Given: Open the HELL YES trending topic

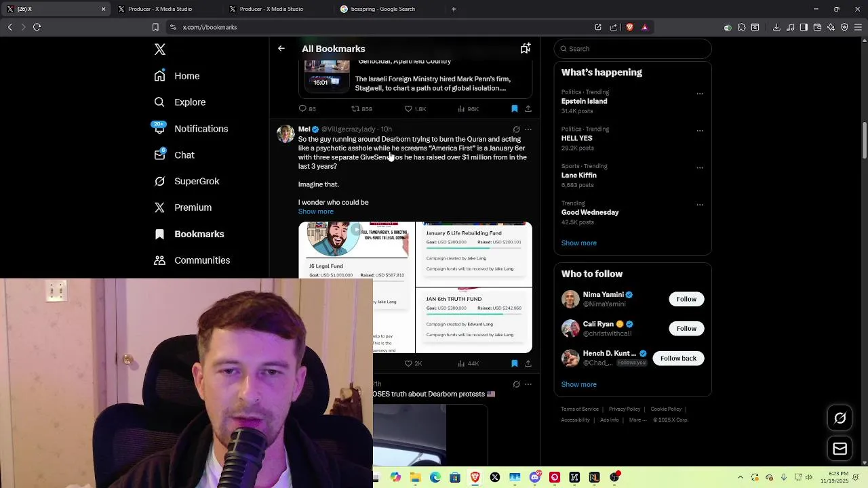Looking at the screenshot, I should pos(576,138).
